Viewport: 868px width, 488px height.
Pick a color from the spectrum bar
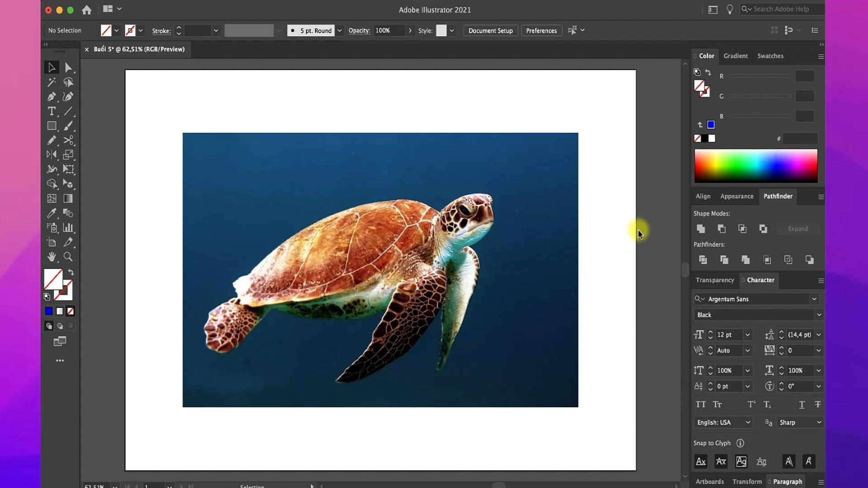click(x=756, y=166)
